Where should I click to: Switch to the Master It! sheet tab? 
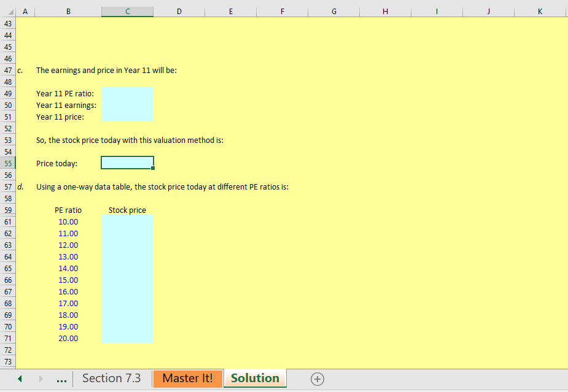click(x=188, y=379)
